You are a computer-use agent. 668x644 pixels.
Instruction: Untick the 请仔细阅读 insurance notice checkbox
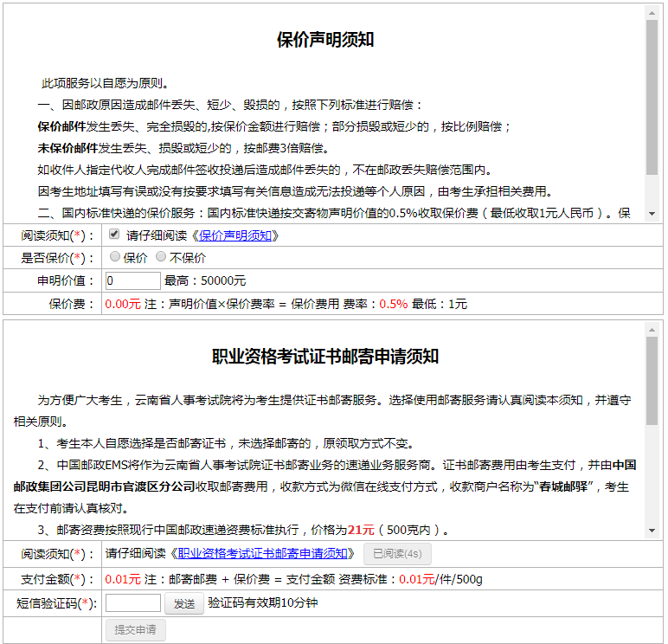pyautogui.click(x=114, y=235)
